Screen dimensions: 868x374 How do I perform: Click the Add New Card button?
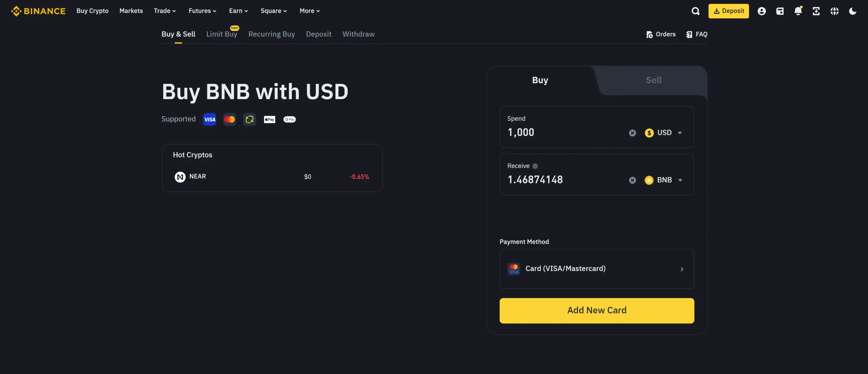click(597, 311)
